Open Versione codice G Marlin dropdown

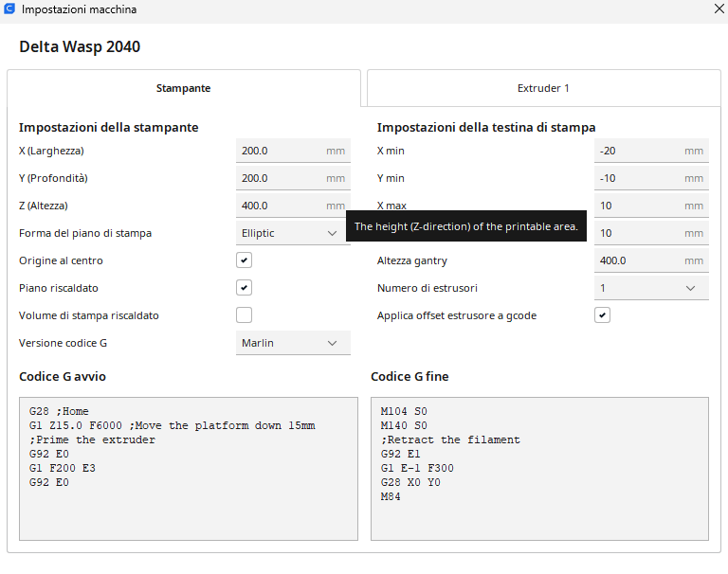[293, 343]
